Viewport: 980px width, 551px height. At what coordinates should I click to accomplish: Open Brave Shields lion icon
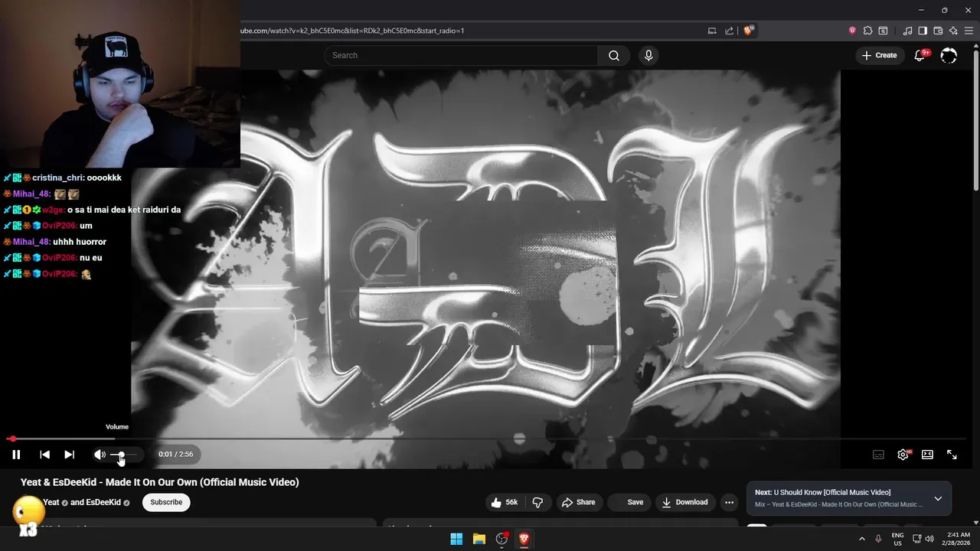coord(748,31)
